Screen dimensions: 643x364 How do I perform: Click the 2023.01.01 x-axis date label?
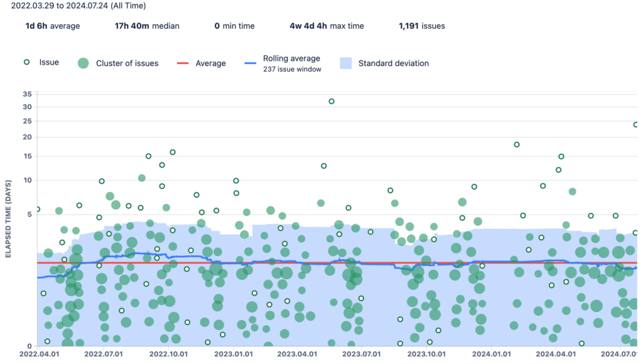click(233, 354)
